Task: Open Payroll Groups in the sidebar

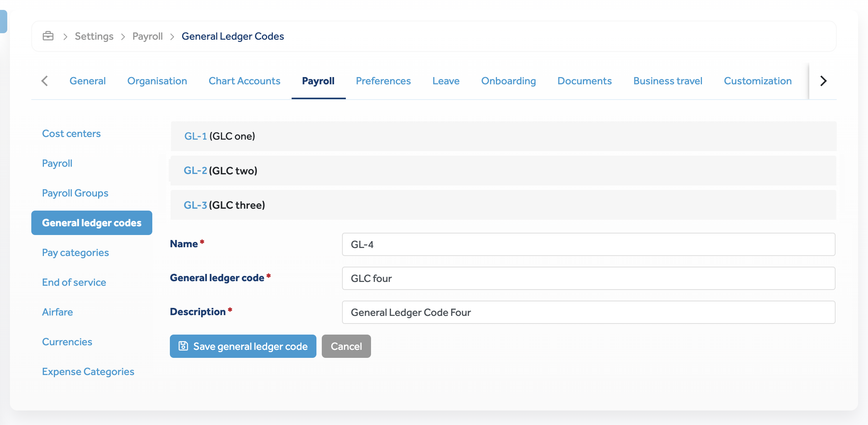Action: 75,193
